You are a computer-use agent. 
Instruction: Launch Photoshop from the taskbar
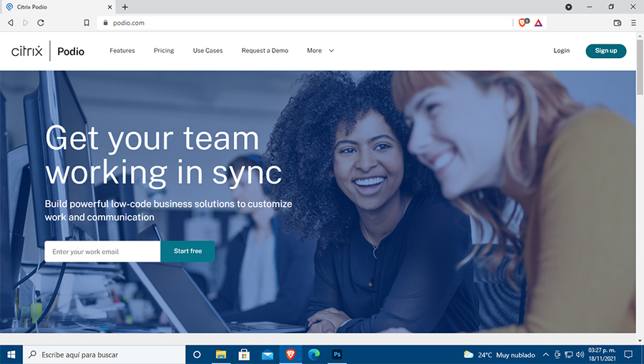336,354
